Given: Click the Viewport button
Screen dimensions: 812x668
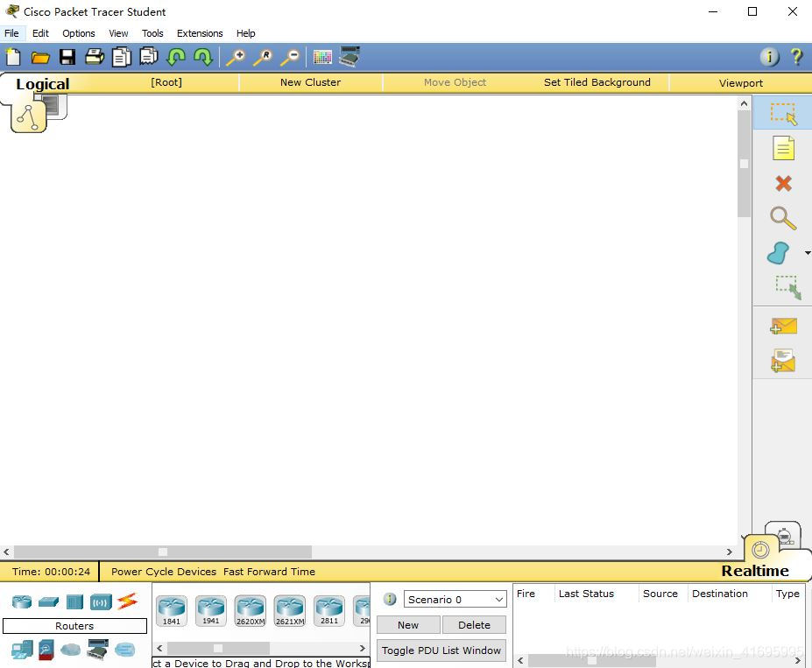Looking at the screenshot, I should pos(740,83).
